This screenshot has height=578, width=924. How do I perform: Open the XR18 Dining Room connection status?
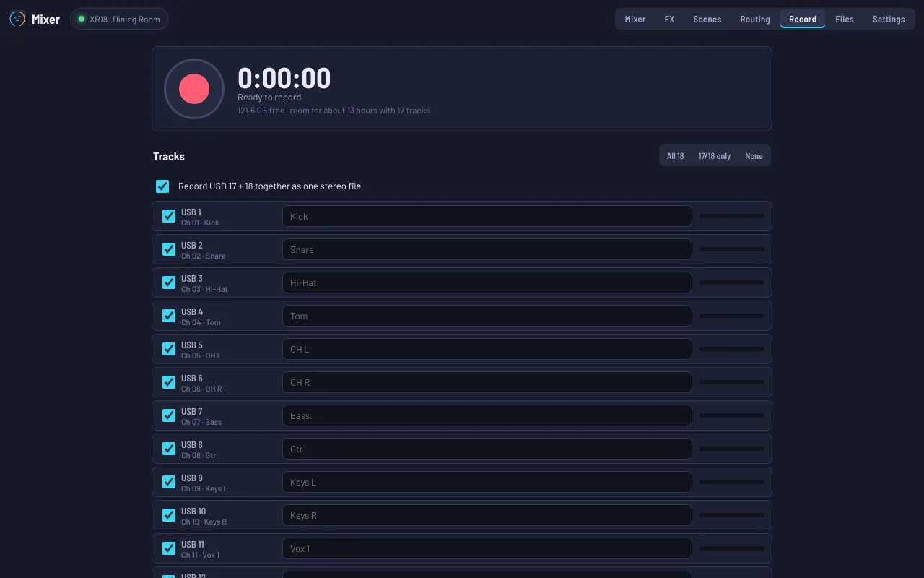point(119,19)
